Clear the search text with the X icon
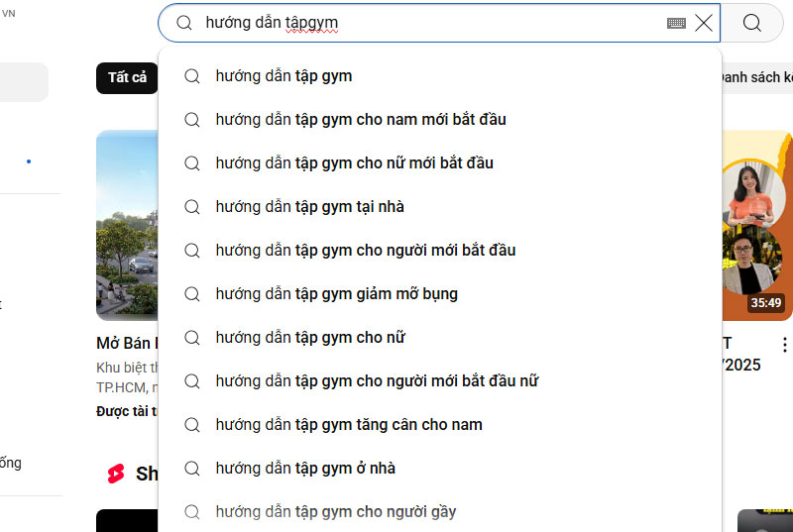Screen dimensions: 793x532 tap(704, 23)
